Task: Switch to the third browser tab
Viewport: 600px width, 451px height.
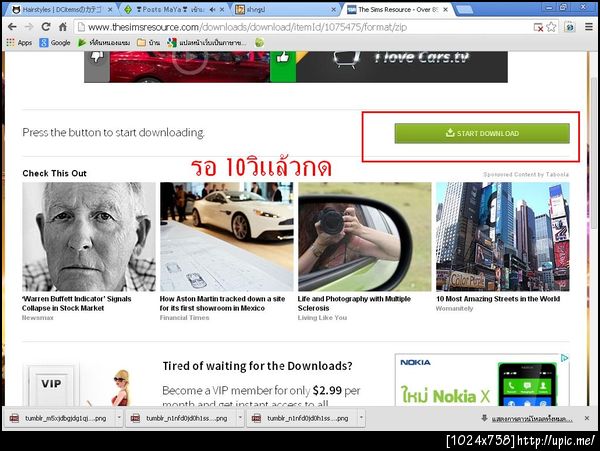Action: (283, 10)
